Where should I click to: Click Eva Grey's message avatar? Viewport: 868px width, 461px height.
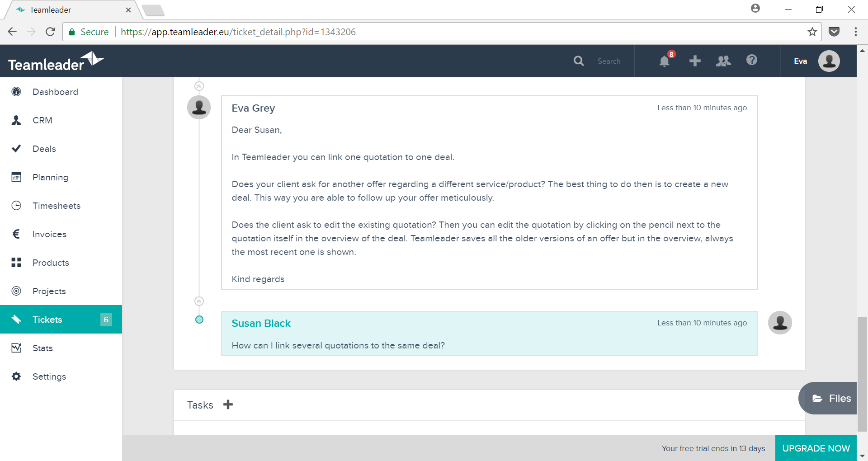tap(199, 108)
